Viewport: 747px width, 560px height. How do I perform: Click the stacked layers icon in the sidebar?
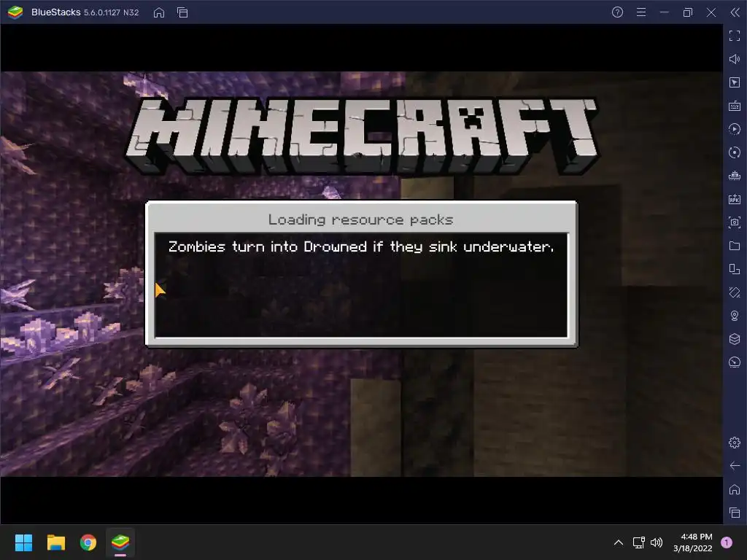click(735, 339)
